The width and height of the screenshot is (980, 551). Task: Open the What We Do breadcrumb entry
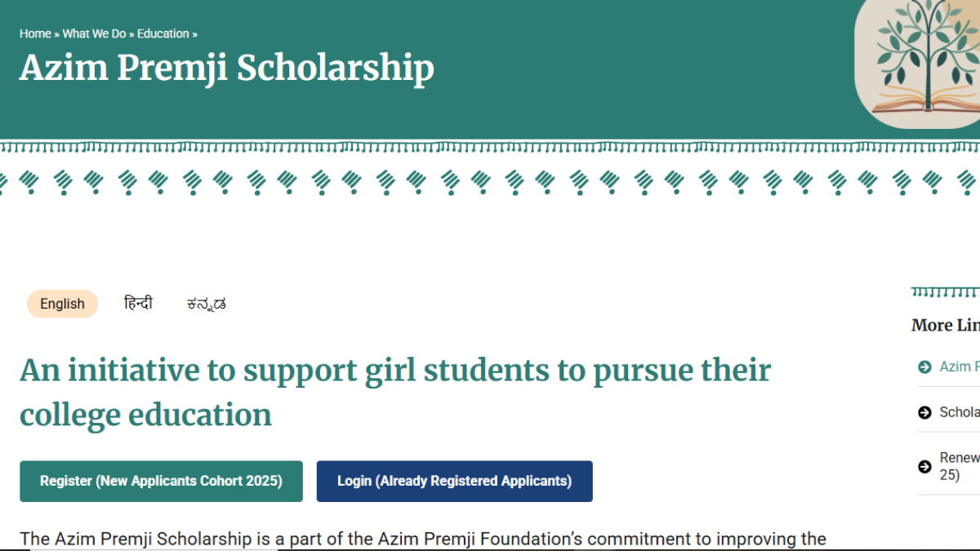pyautogui.click(x=94, y=33)
